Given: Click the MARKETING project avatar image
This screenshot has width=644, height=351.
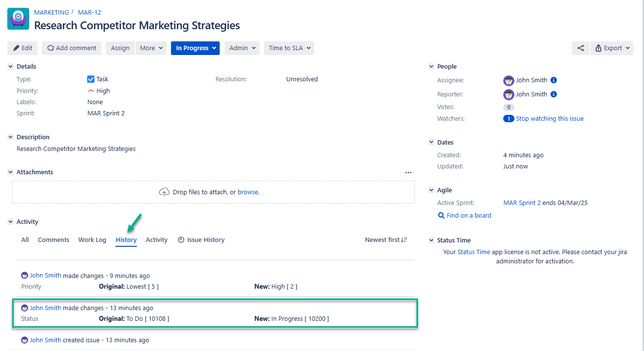Looking at the screenshot, I should click(18, 18).
